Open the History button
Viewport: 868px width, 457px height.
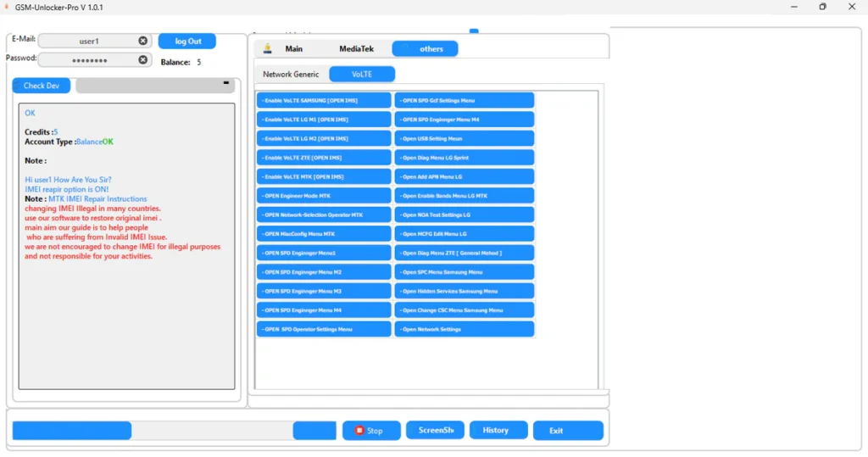coord(498,431)
